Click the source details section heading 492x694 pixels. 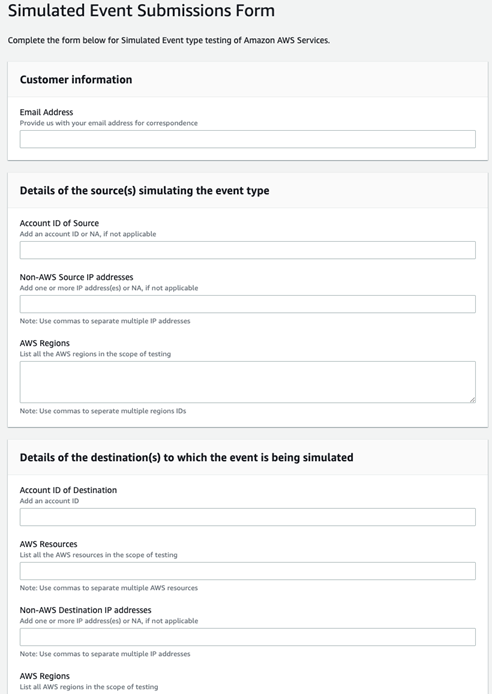pos(144,191)
